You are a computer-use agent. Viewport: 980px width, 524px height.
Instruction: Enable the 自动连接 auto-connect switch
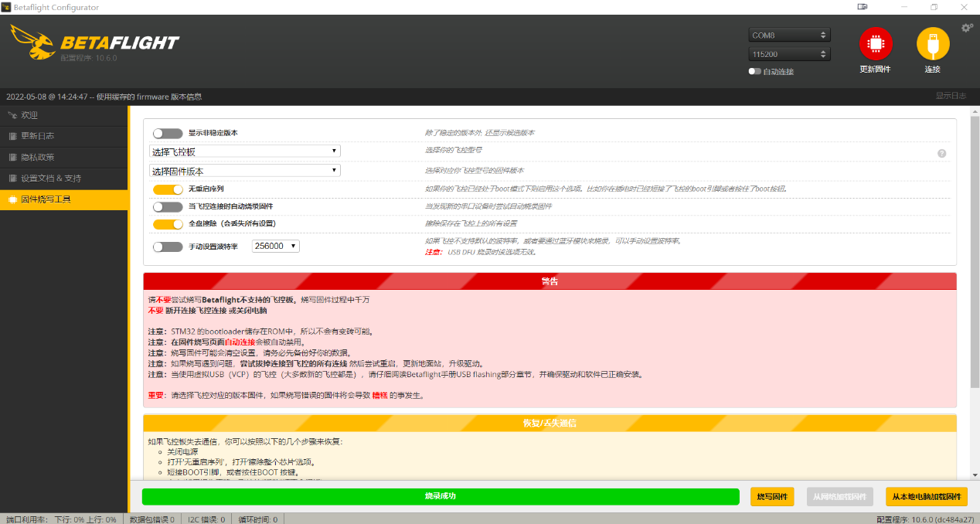pos(755,71)
